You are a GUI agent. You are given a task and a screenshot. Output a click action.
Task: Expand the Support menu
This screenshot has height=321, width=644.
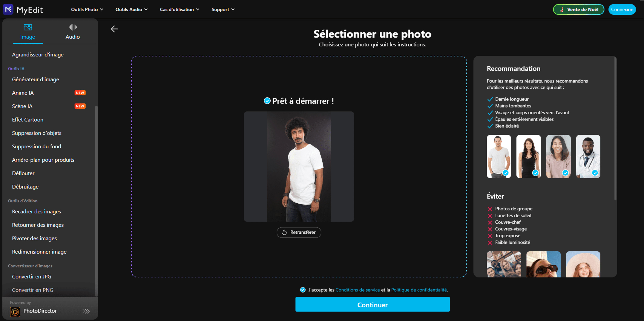[222, 9]
